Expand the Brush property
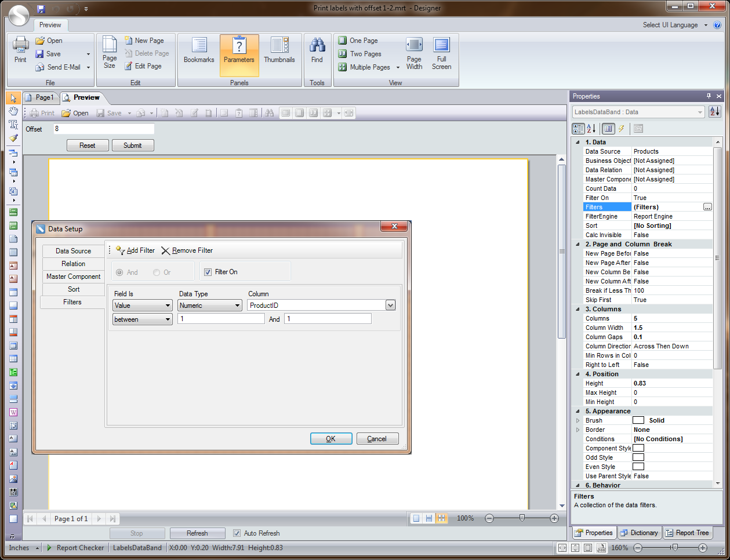 point(578,420)
